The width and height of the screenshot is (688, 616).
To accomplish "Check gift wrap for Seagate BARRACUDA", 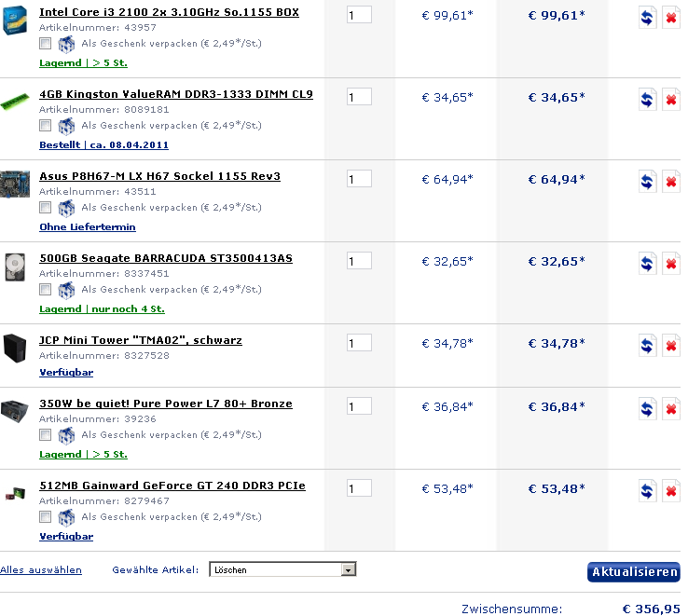I will click(x=45, y=290).
